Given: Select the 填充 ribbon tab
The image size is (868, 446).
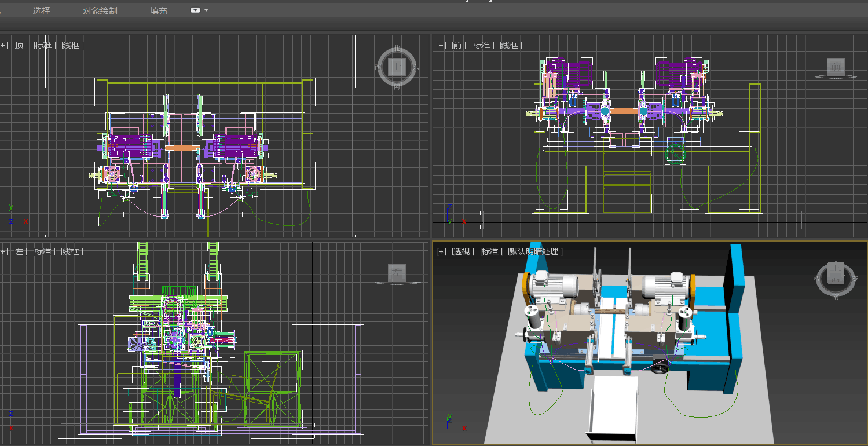Looking at the screenshot, I should 159,10.
